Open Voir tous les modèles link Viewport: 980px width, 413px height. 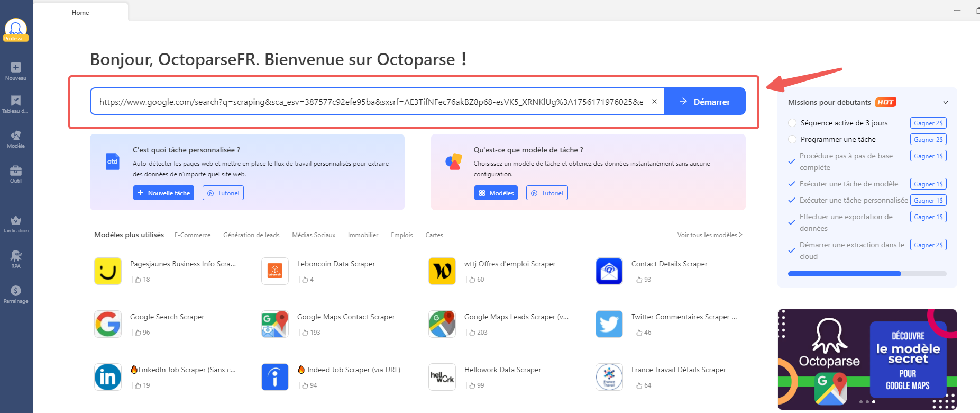tap(710, 235)
